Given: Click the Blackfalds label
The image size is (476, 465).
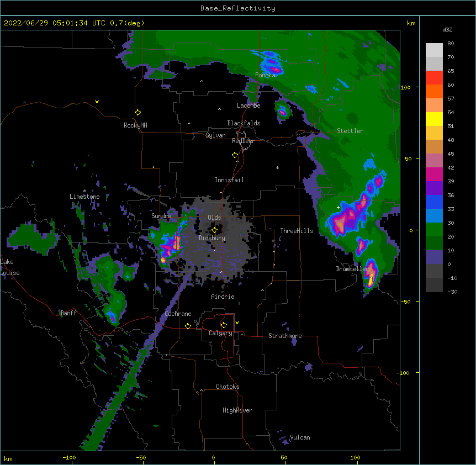Looking at the screenshot, I should [x=244, y=123].
